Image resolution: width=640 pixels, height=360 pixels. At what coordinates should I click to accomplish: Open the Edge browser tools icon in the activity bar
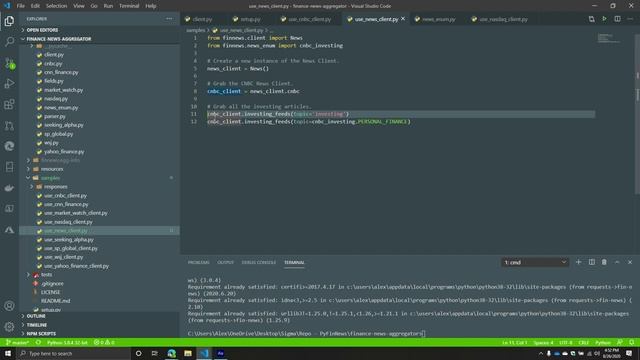tap(9, 146)
